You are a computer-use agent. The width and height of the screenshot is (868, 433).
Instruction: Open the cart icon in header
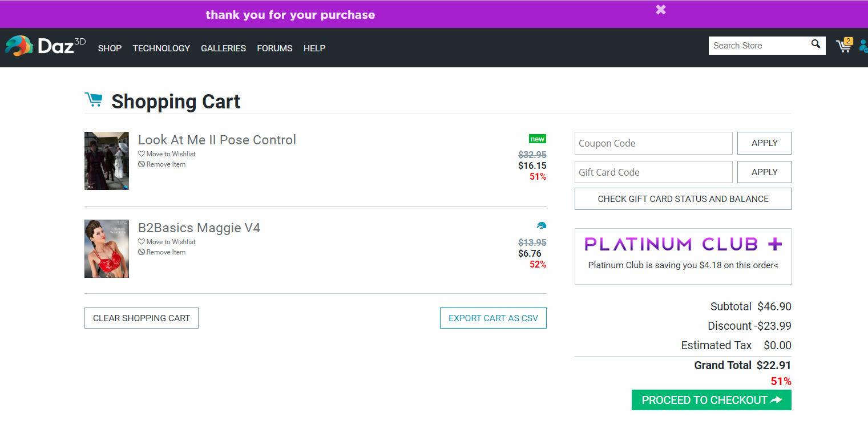pyautogui.click(x=843, y=46)
